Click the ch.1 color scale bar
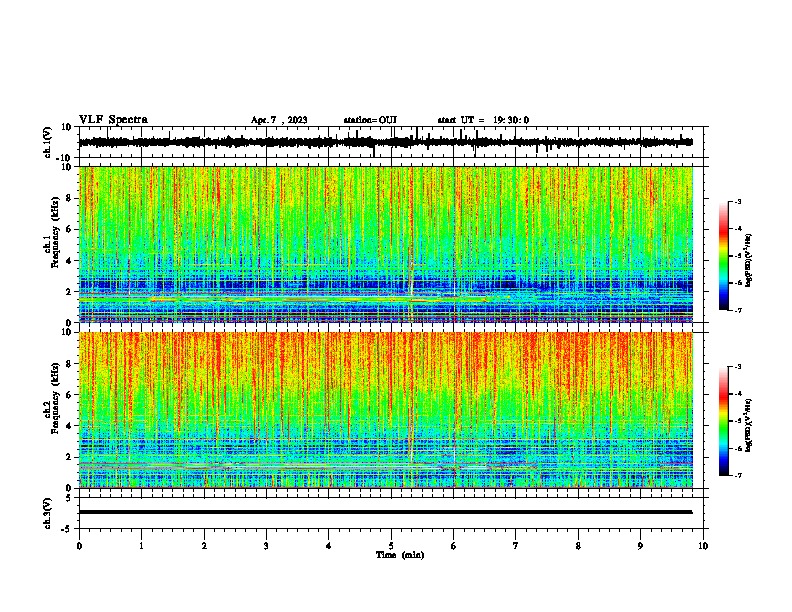Viewport: 792px width, 612px height. click(723, 256)
